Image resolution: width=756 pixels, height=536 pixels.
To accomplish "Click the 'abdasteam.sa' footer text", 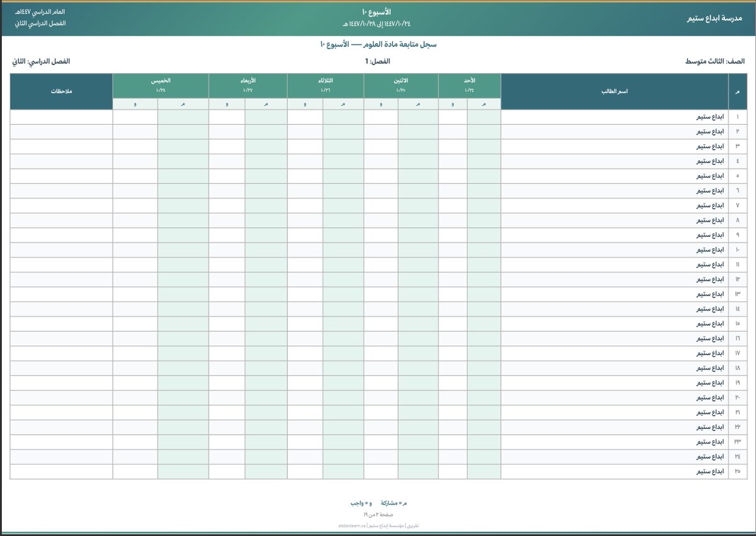I will click(352, 525).
